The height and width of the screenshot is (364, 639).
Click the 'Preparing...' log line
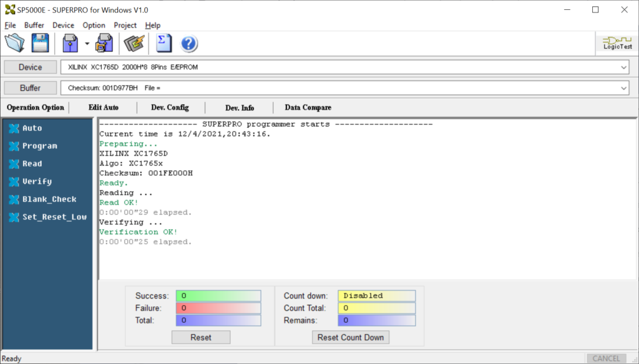pyautogui.click(x=129, y=144)
